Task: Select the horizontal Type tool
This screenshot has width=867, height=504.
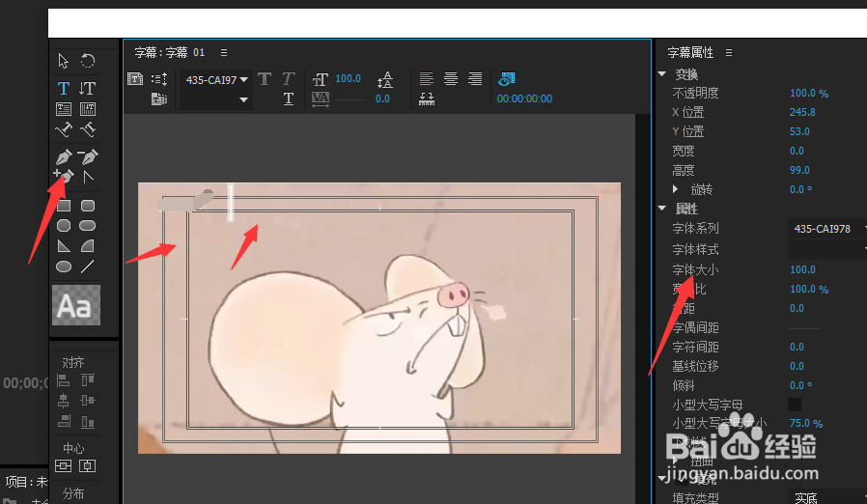Action: coord(64,88)
